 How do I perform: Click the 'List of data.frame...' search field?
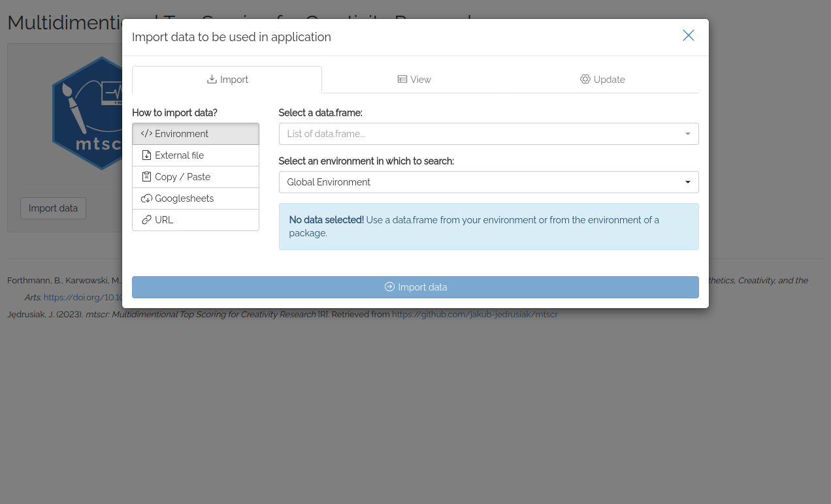(480, 134)
